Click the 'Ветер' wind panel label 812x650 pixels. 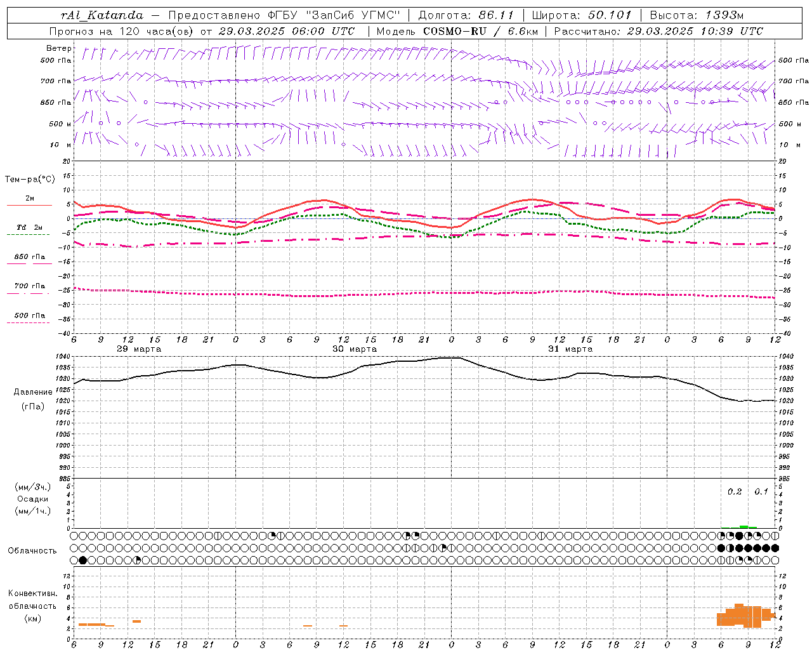click(58, 48)
